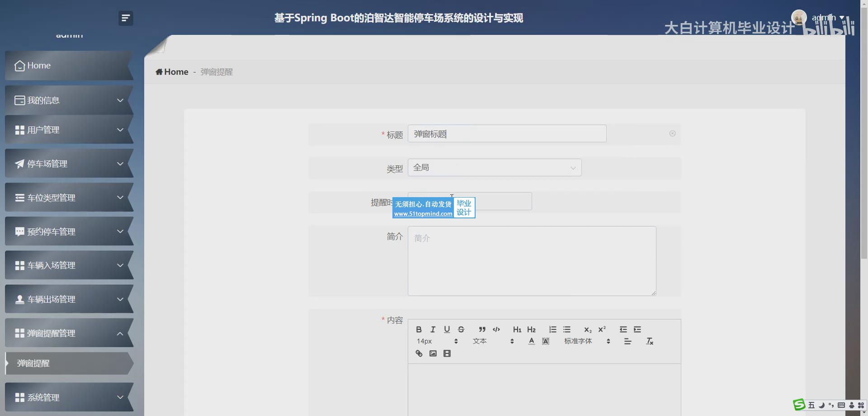868x416 pixels.
Task: Clear text formatting in editor
Action: click(x=650, y=341)
